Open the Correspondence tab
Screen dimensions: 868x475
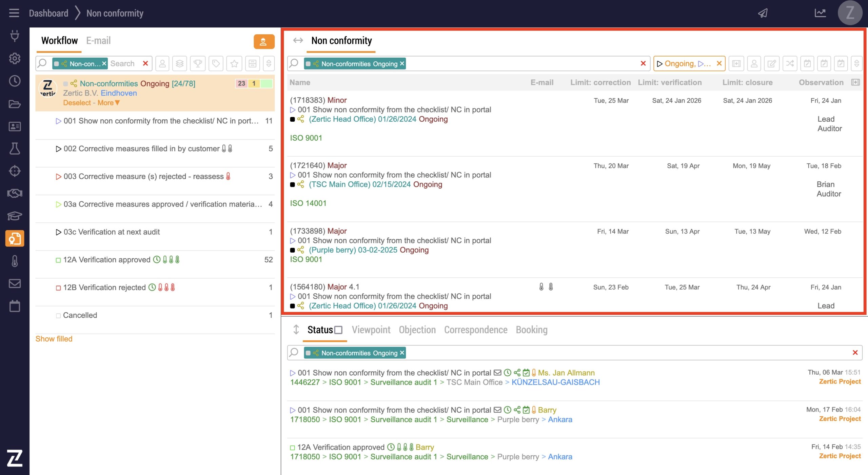tap(475, 330)
